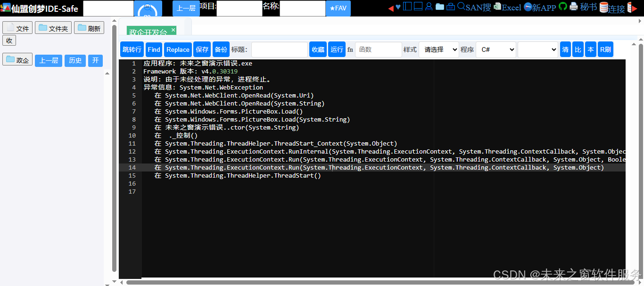Open the Excel tool link
Screen dimensions: 644x286
point(507,7)
